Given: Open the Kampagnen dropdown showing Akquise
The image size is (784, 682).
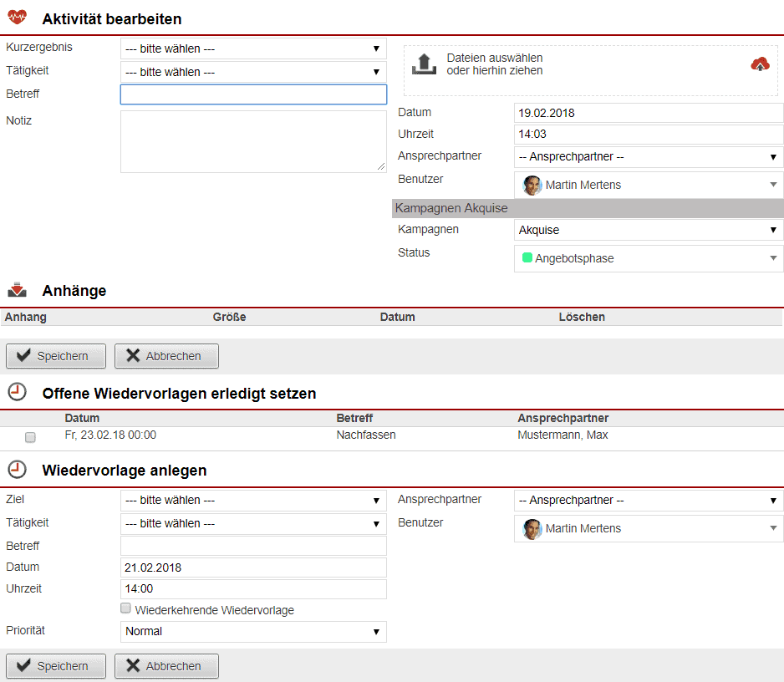Looking at the screenshot, I should [648, 230].
